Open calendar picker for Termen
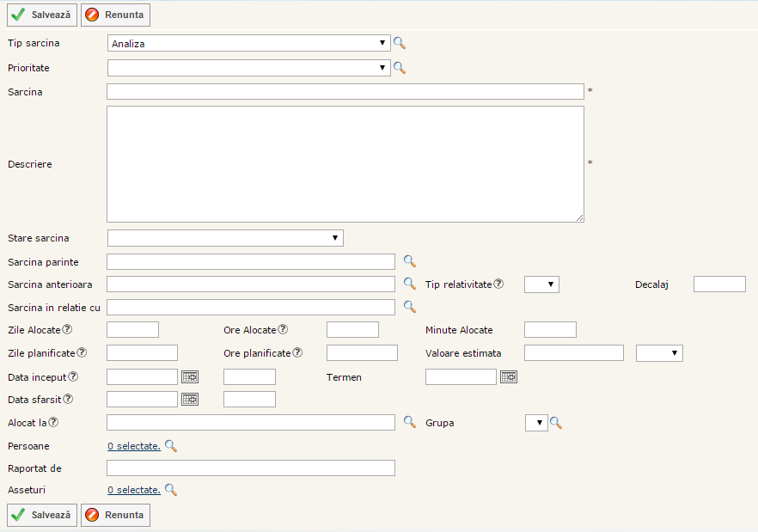The width and height of the screenshot is (758, 532). tap(509, 376)
